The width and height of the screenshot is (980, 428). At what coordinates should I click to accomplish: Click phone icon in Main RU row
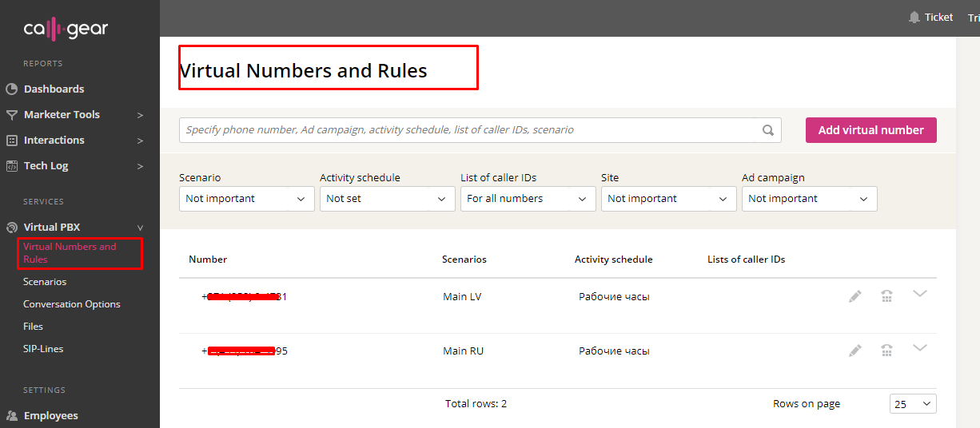pyautogui.click(x=887, y=351)
